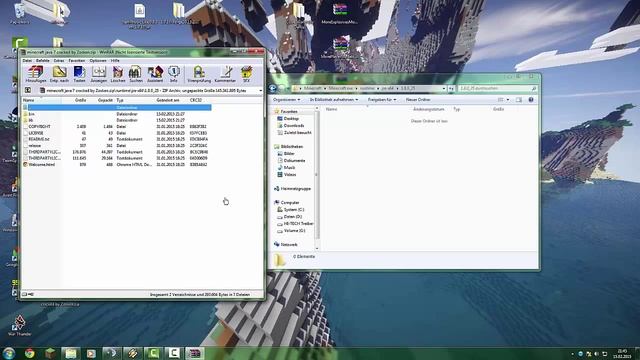The image size is (640, 360).
Task: Click the Explorer help question mark icon
Action: [531, 100]
